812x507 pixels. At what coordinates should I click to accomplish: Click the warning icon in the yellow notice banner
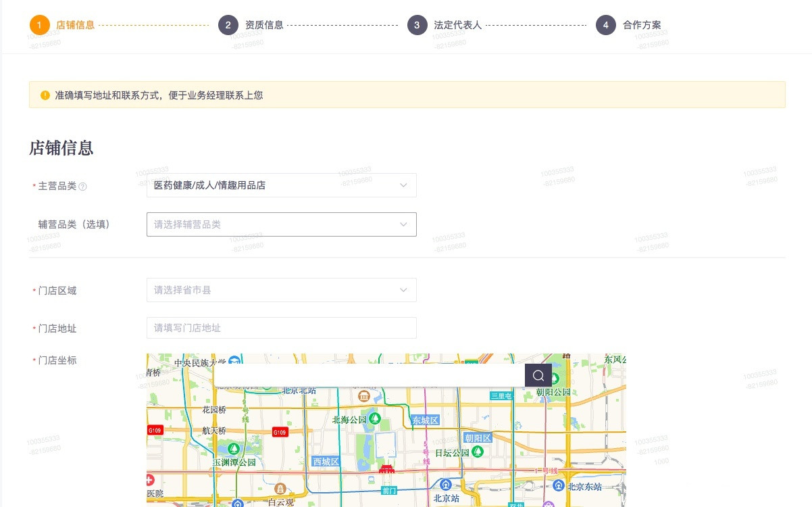pos(44,95)
